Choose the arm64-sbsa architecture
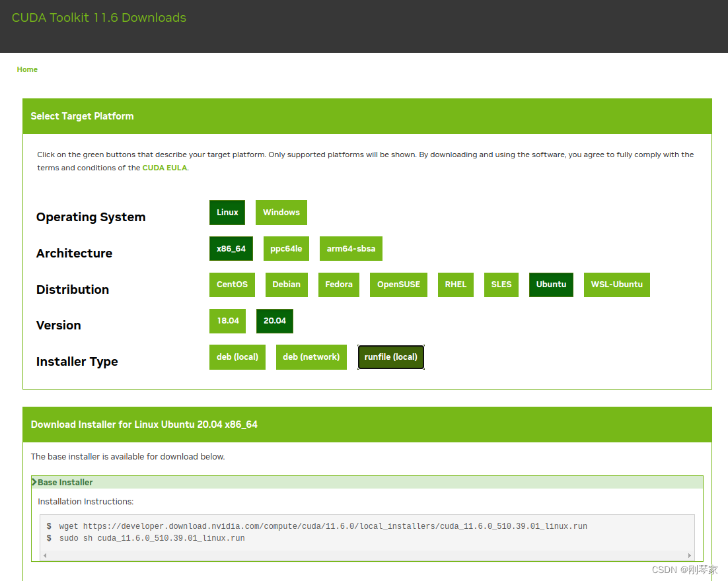The image size is (728, 581). [x=351, y=248]
